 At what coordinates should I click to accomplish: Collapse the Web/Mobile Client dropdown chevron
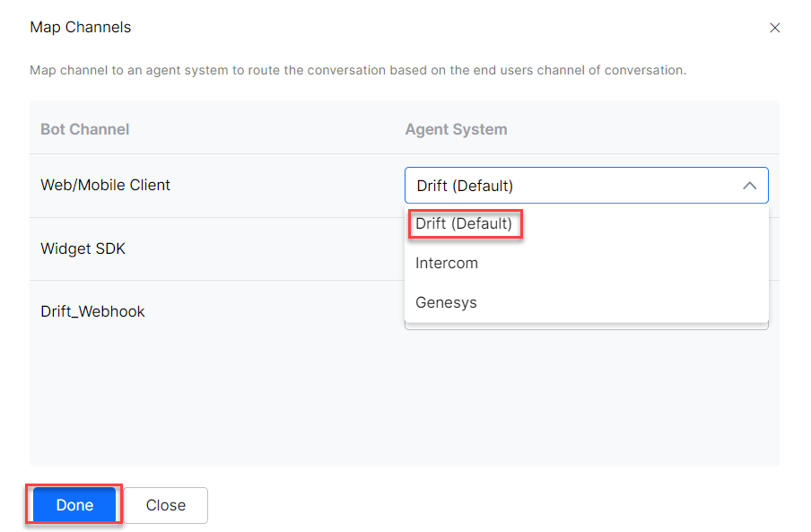click(750, 186)
